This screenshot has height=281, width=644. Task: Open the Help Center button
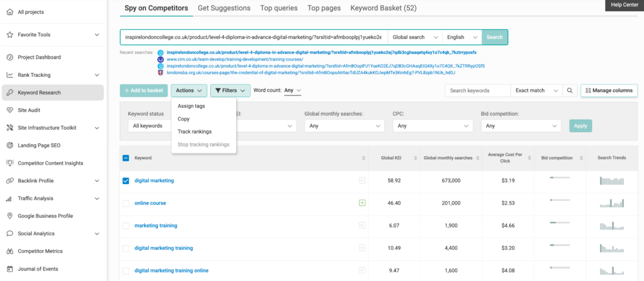(625, 5)
